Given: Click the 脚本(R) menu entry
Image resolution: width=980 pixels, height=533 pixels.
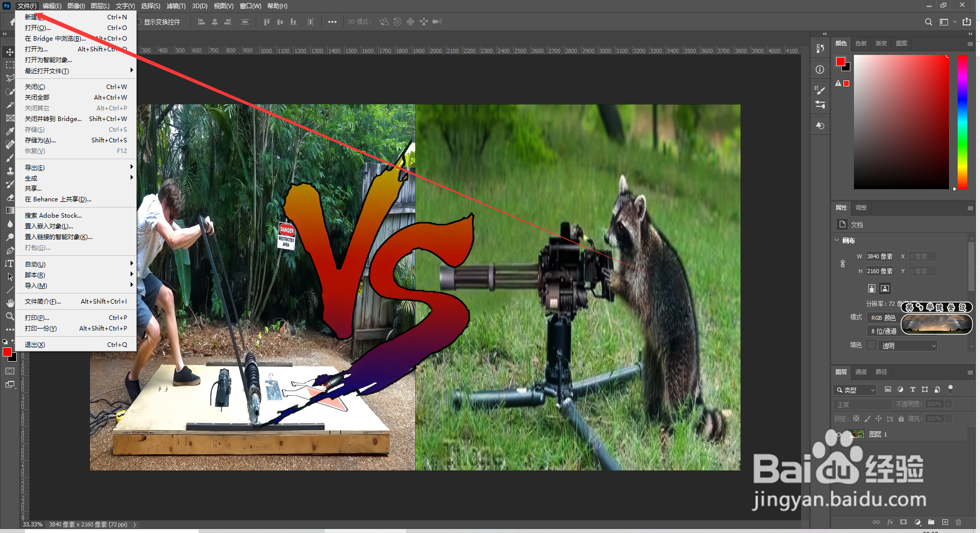Looking at the screenshot, I should click(76, 275).
